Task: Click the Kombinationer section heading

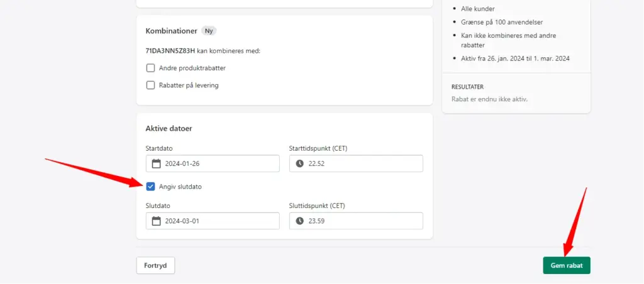Action: pos(172,31)
